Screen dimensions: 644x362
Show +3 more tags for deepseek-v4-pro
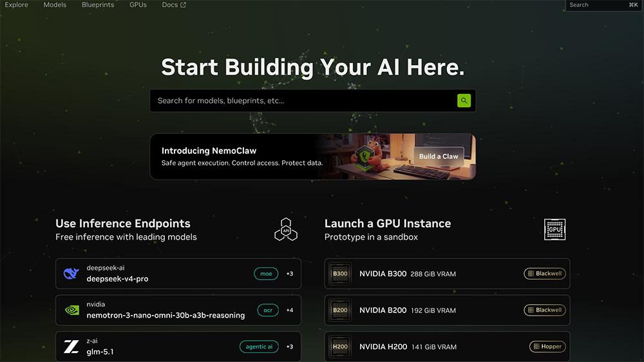(x=290, y=274)
